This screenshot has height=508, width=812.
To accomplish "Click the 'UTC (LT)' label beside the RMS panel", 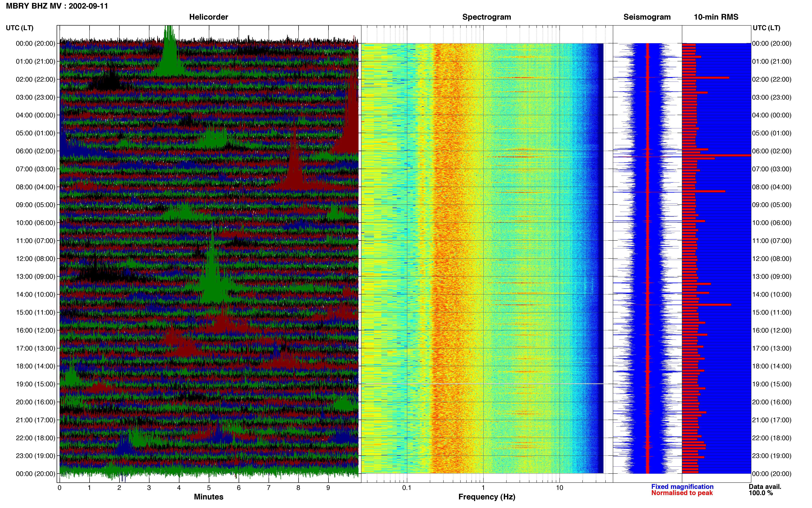I will point(766,28).
